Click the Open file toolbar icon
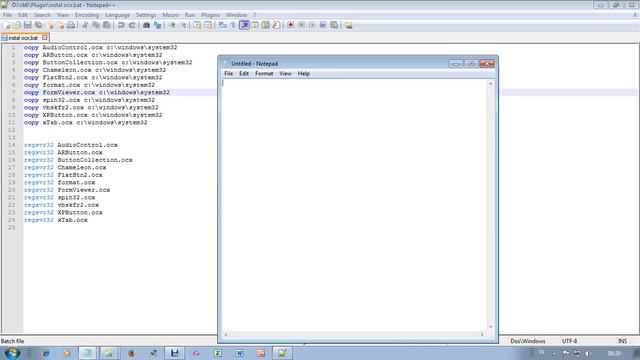The height and width of the screenshot is (360, 640). point(17,25)
